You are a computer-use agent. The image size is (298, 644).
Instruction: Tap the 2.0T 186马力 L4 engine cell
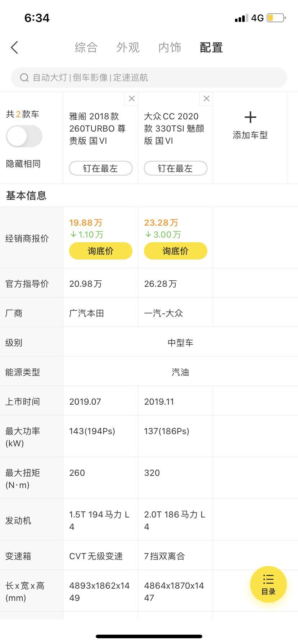tap(176, 520)
